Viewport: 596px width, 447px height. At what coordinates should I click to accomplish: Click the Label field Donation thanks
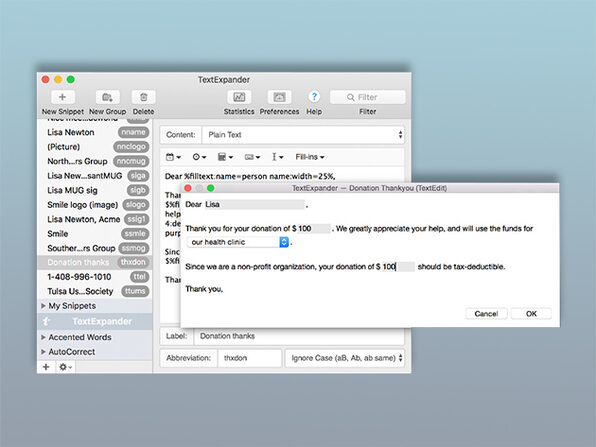tap(299, 336)
